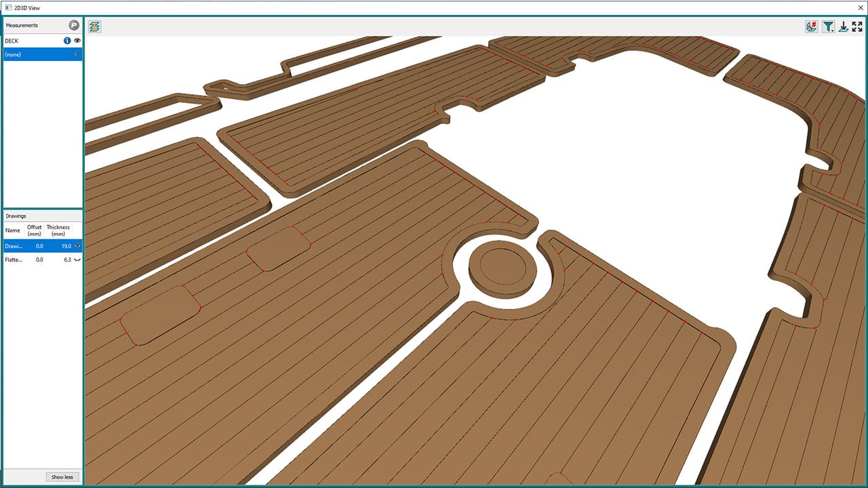Click the Show less button
This screenshot has width=868, height=488.
click(x=62, y=477)
